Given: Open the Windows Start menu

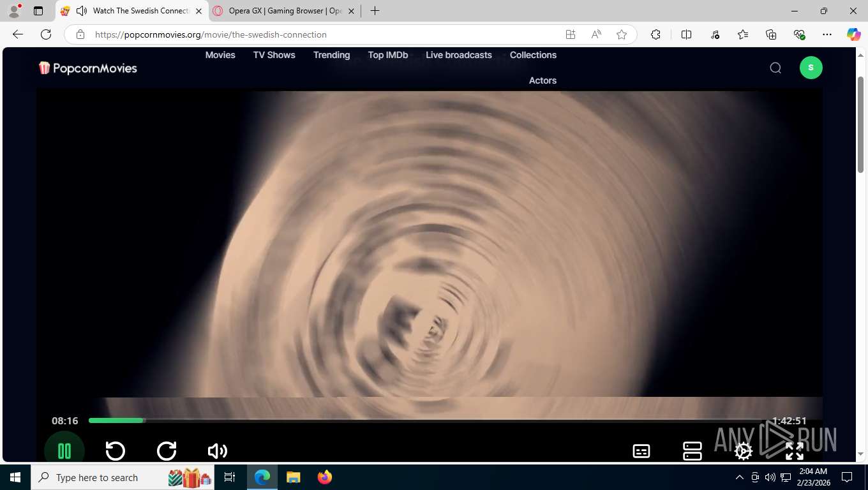Looking at the screenshot, I should coord(15,477).
